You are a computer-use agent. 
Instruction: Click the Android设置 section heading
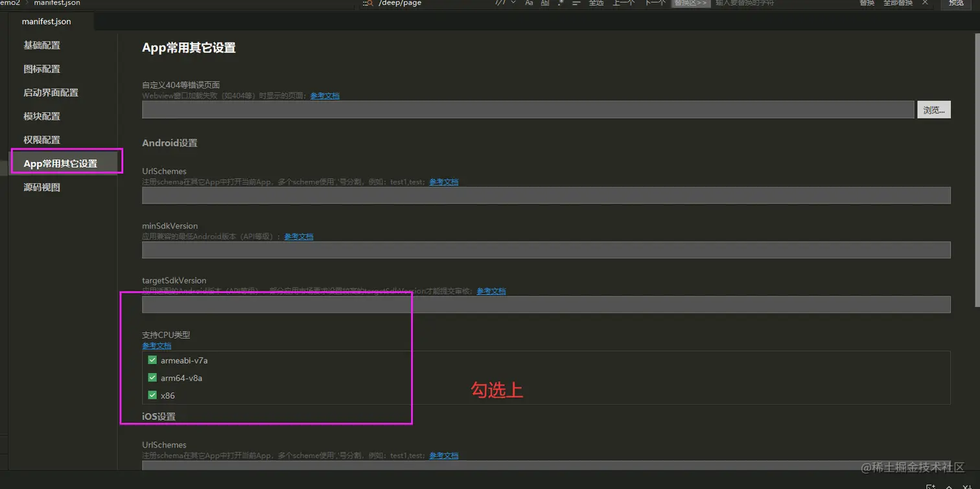170,143
